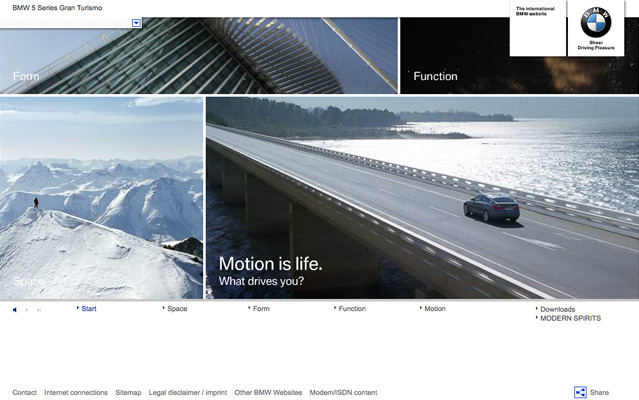Click the Share icon

point(580,392)
